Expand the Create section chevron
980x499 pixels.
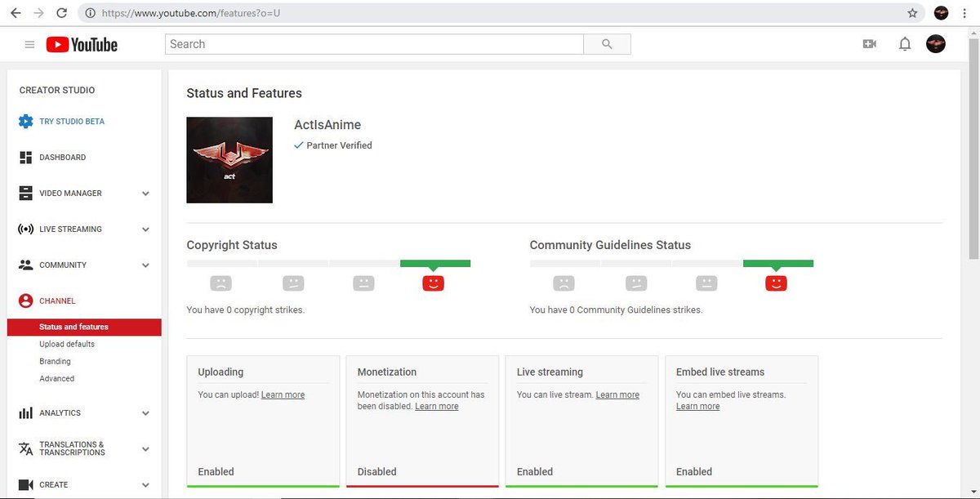pos(145,485)
